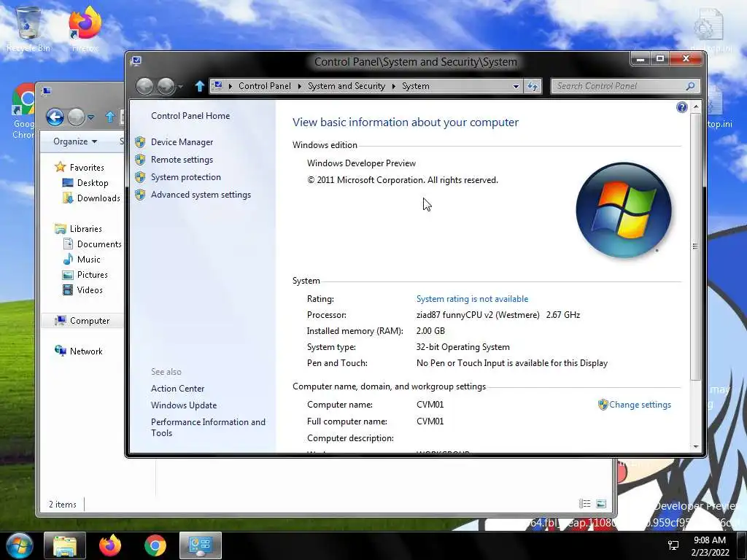Image resolution: width=747 pixels, height=560 pixels.
Task: Click Back button in Explorer window
Action: point(55,117)
